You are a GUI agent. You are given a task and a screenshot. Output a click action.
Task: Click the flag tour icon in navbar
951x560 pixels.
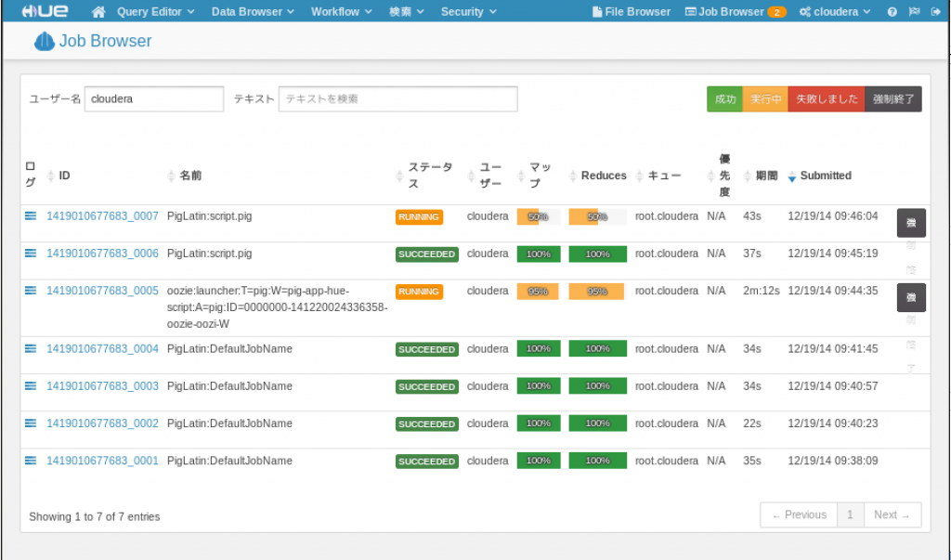coord(914,11)
